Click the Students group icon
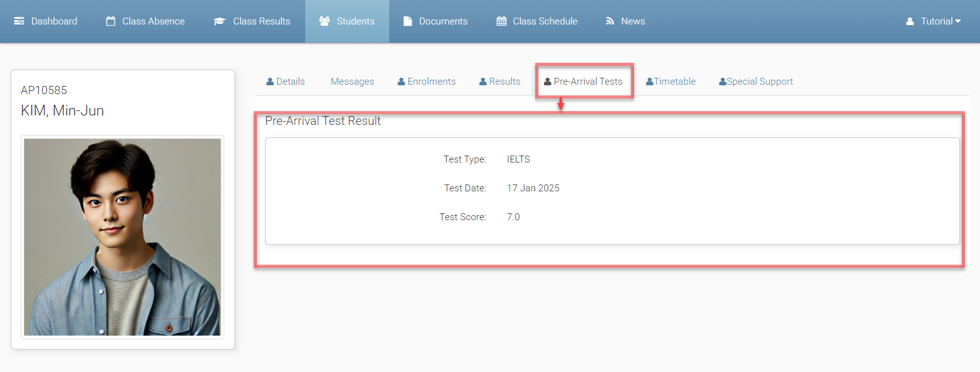980x372 pixels. point(325,21)
